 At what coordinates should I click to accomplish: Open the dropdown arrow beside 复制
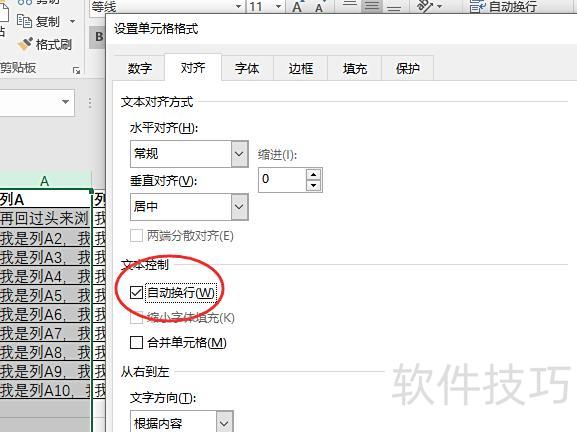tap(72, 21)
